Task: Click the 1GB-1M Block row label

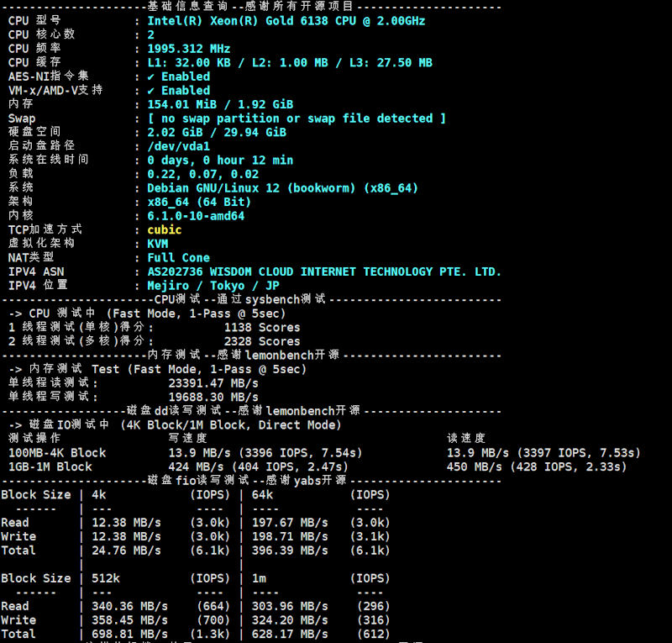Action: tap(50, 466)
